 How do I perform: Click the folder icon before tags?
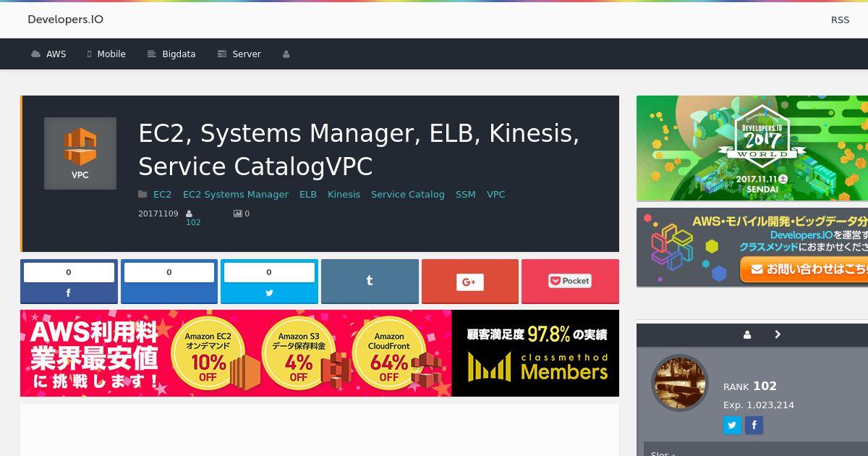143,195
